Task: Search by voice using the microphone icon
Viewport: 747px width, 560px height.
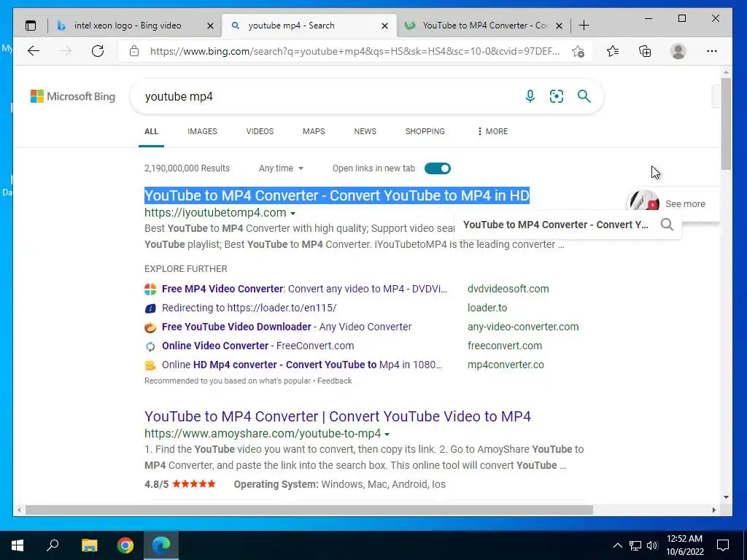Action: [x=530, y=96]
